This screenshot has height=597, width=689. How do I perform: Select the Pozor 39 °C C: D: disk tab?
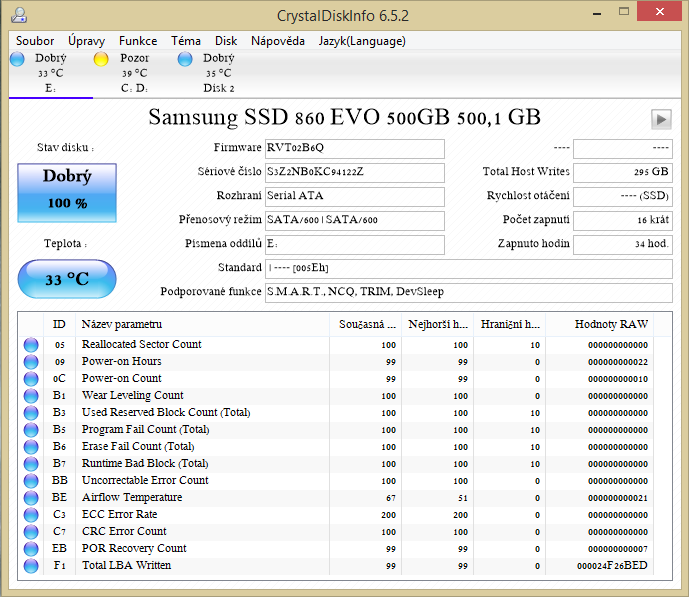coord(133,73)
